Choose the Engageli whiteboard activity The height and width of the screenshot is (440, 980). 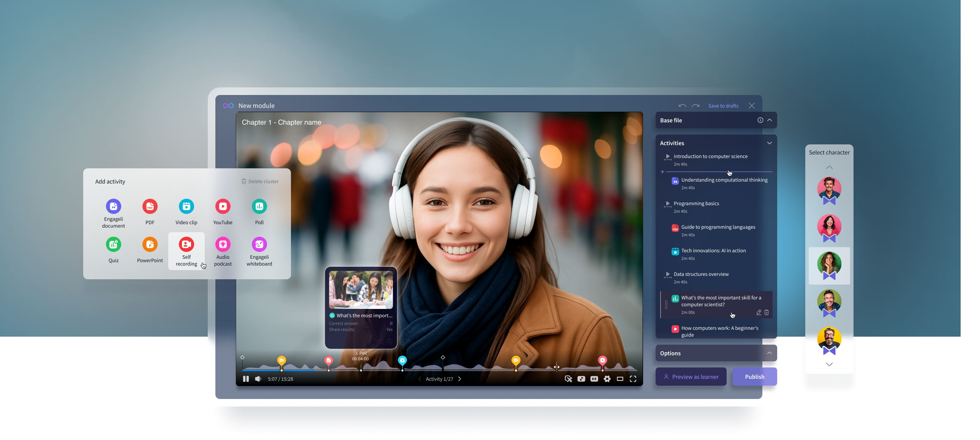coord(259,244)
